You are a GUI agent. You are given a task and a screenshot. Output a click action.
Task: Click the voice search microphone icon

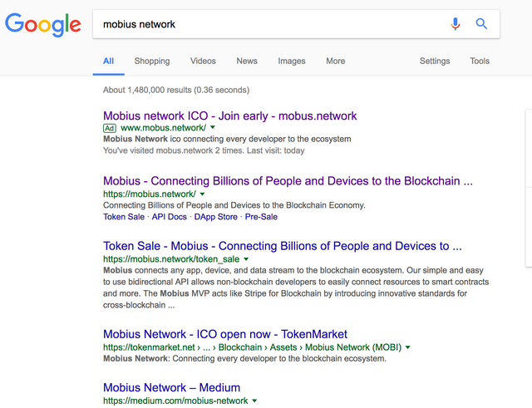(x=456, y=24)
